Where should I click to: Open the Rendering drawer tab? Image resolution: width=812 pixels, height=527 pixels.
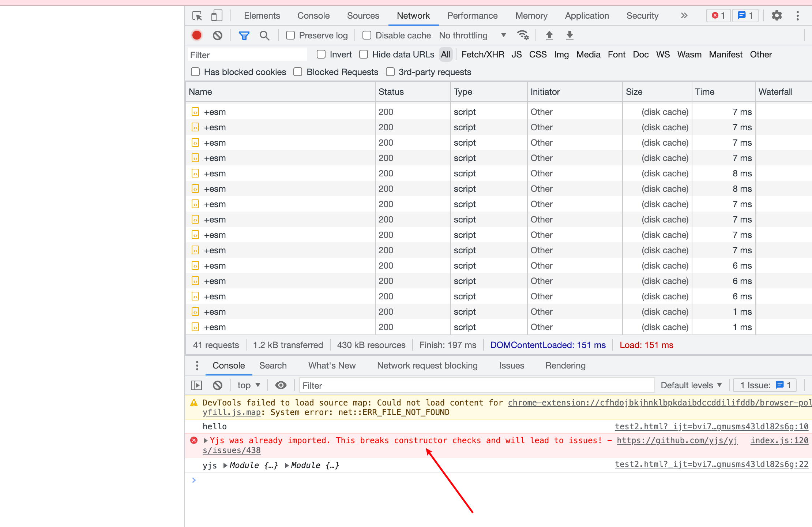(565, 366)
